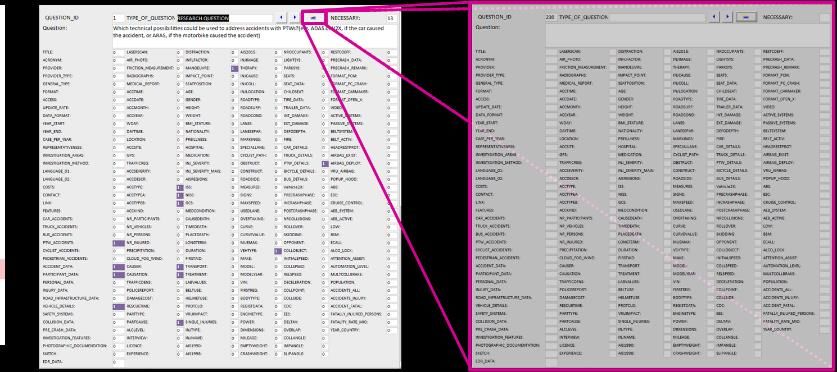
Task: Click next record arrow in blank gray form
Action: [x=727, y=17]
